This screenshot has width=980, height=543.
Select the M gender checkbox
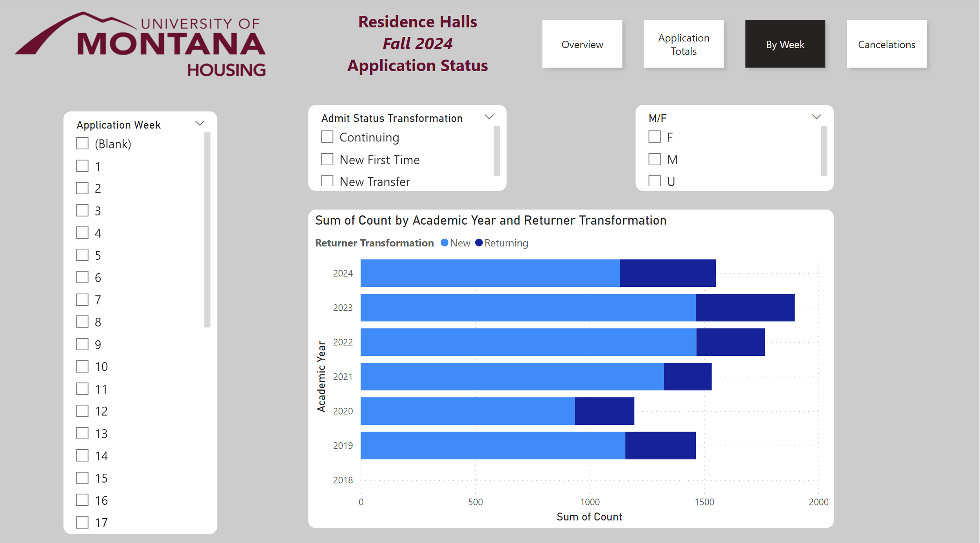(x=654, y=159)
